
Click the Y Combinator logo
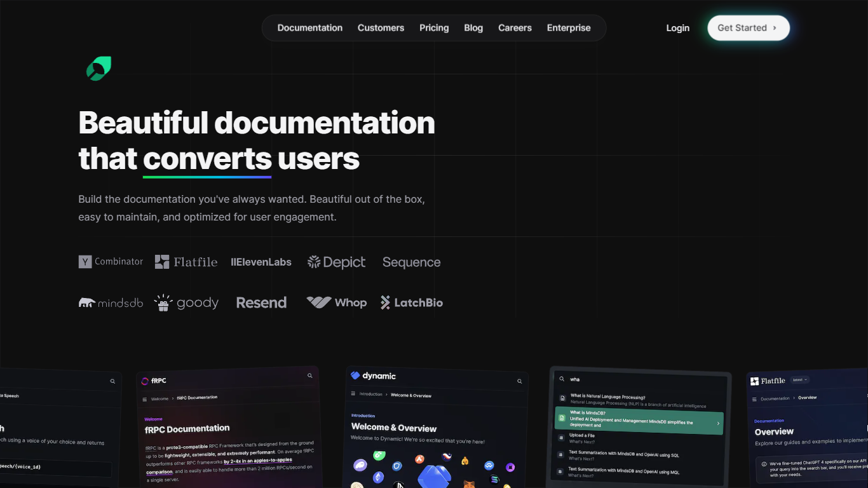coord(111,262)
